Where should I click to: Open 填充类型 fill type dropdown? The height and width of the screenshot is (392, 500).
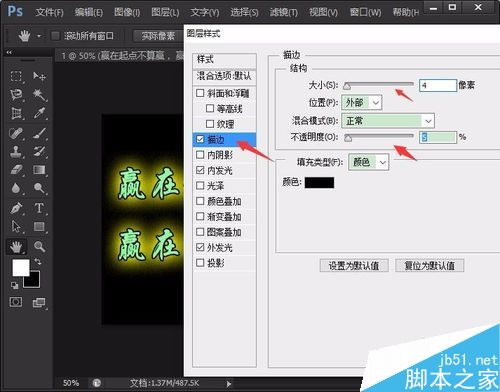[x=368, y=162]
